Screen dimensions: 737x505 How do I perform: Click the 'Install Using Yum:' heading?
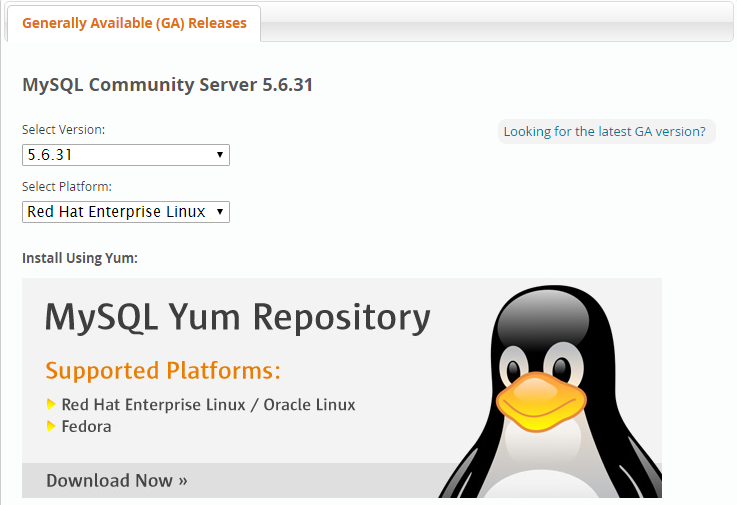tap(80, 258)
